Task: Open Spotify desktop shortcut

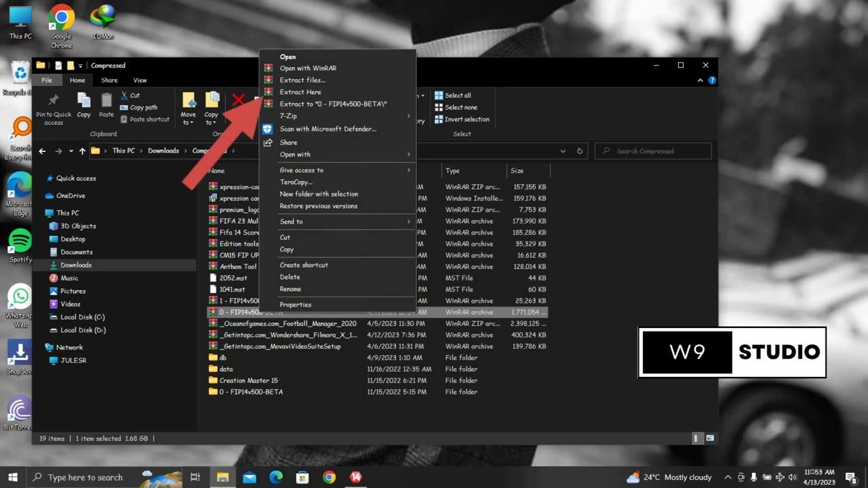Action: coord(20,246)
